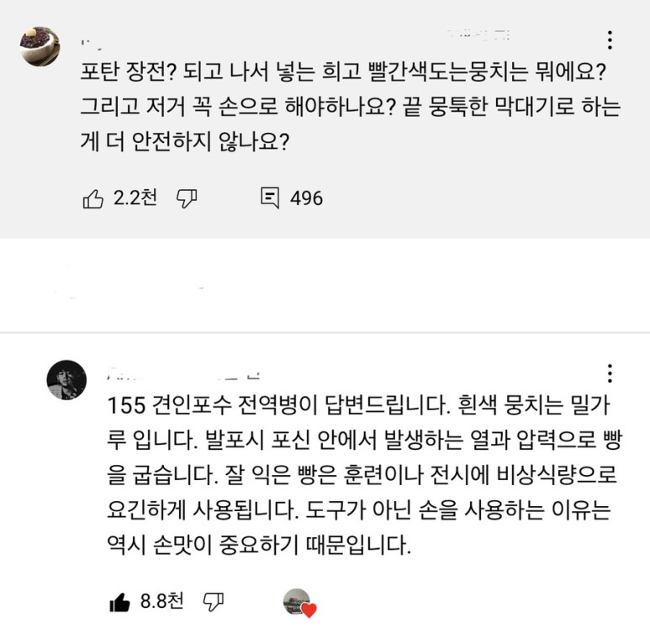The height and width of the screenshot is (644, 650).
Task: Open the 155 견인포수 commenter's avatar
Action: tap(66, 380)
